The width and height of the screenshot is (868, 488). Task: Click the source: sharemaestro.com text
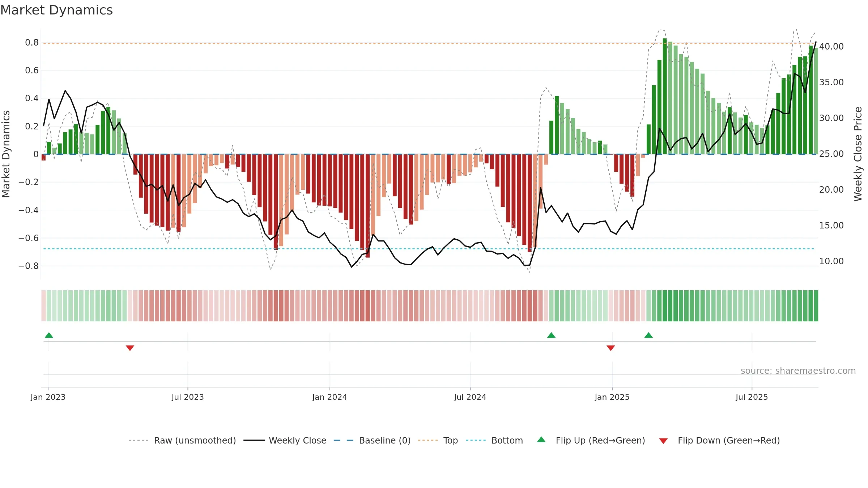798,371
